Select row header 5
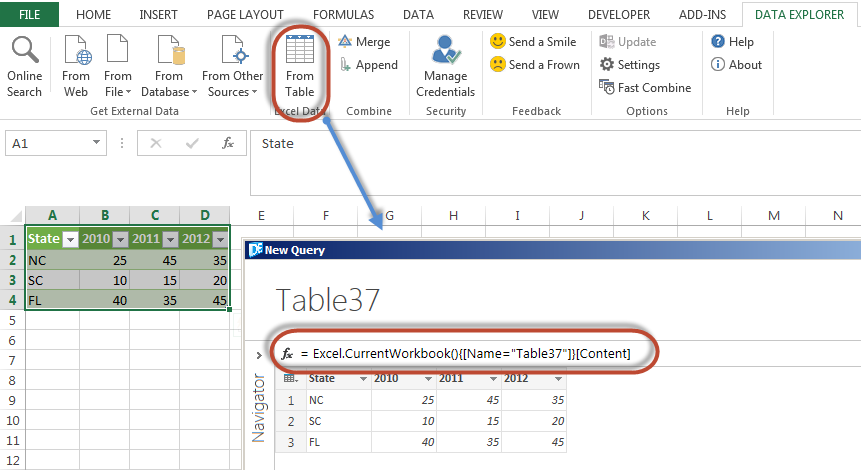This screenshot has height=470, width=861. tap(12, 320)
